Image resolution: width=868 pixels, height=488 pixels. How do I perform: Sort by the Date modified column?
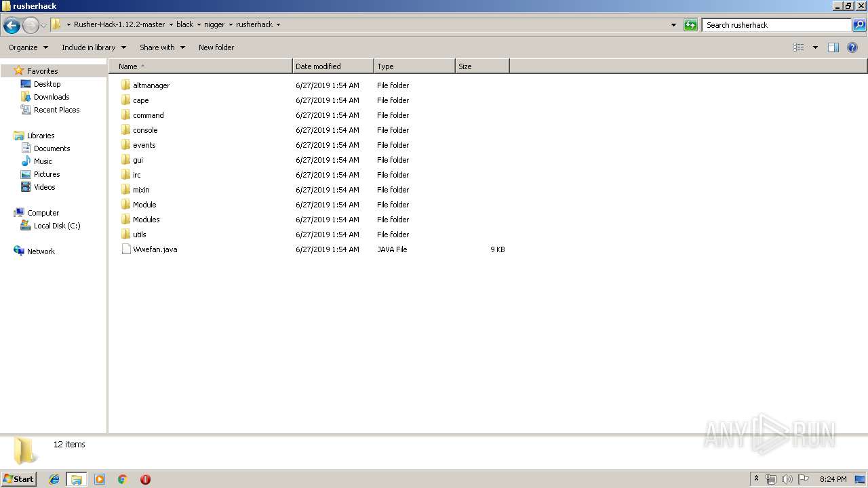coord(333,66)
